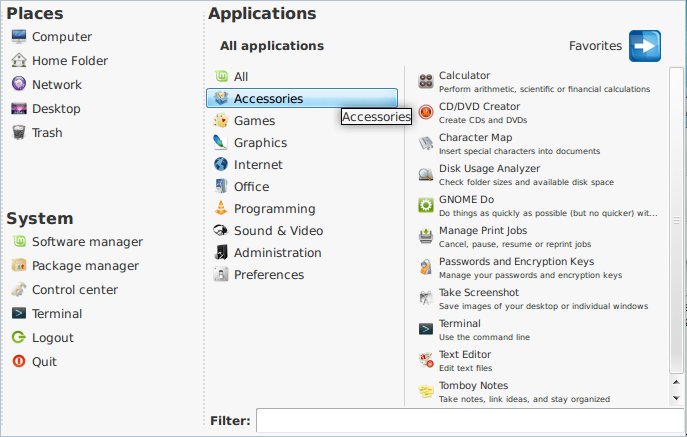Open Passwords and Encryption Keys icon
Viewport: 687px width, 437px height.
(425, 267)
